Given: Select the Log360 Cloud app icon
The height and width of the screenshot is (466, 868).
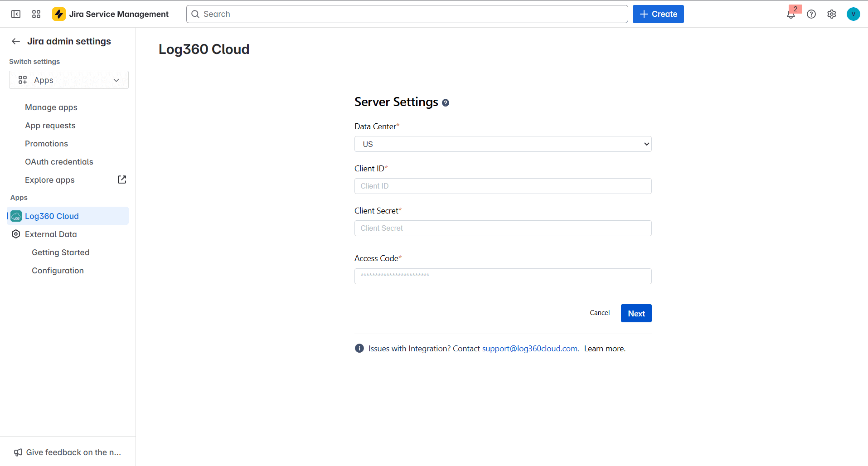Looking at the screenshot, I should tap(16, 216).
